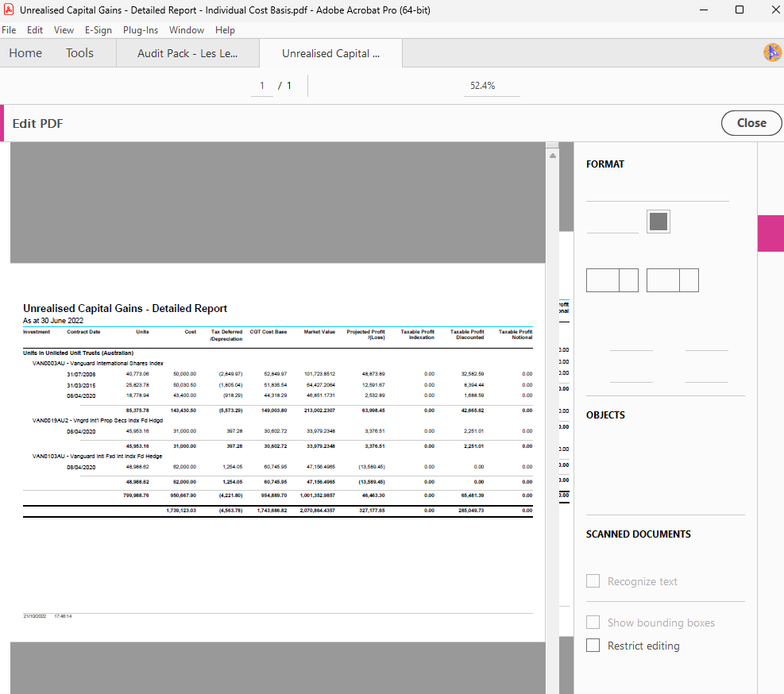
Task: Click the Show bounding boxes checkbox
Action: 593,623
